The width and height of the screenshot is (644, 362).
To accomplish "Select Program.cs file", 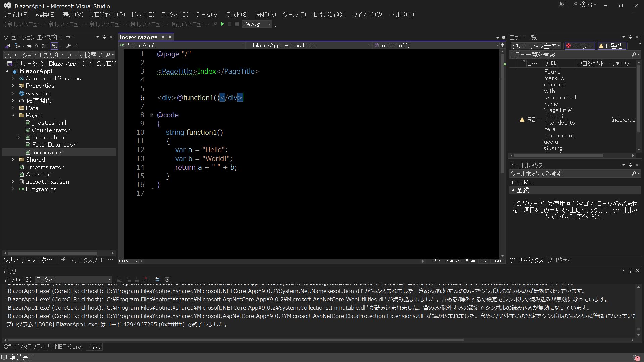I will [41, 189].
